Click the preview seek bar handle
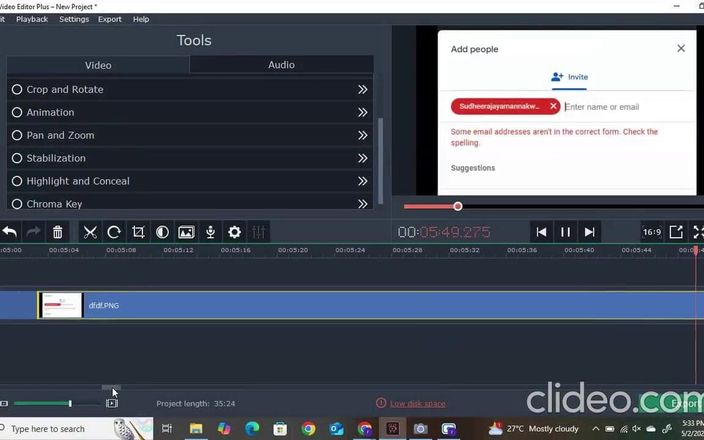 458,206
